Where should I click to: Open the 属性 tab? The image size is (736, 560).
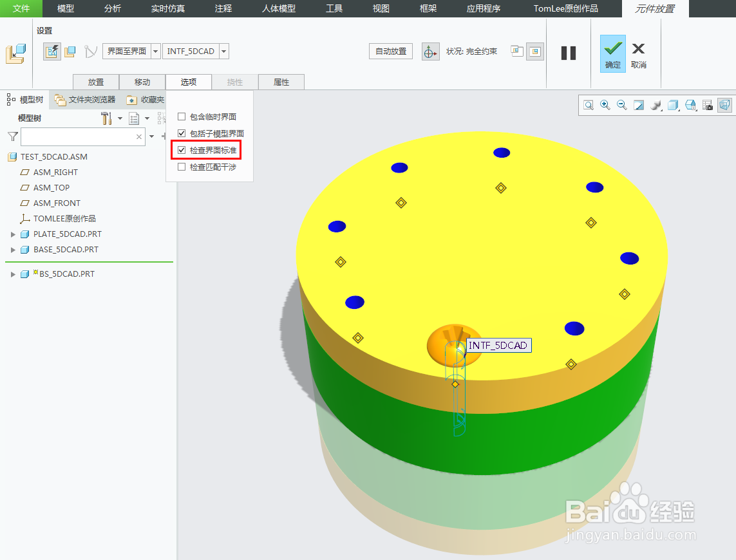tap(281, 82)
